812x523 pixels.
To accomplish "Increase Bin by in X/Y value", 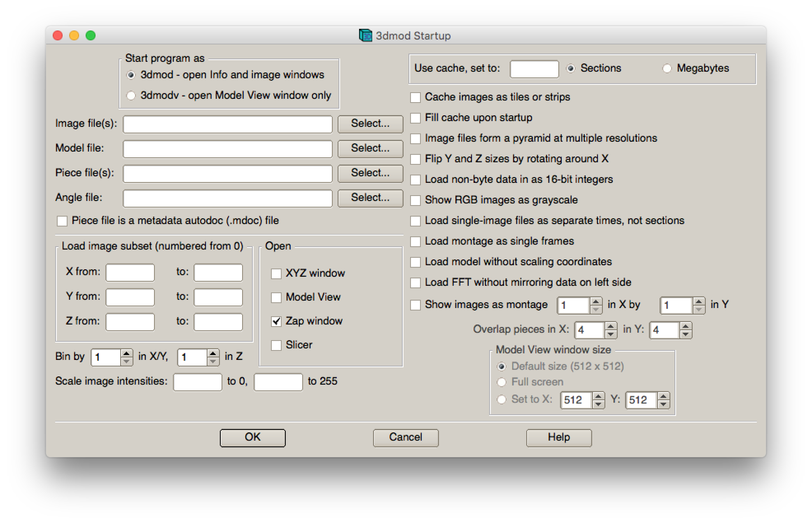I will 126,353.
